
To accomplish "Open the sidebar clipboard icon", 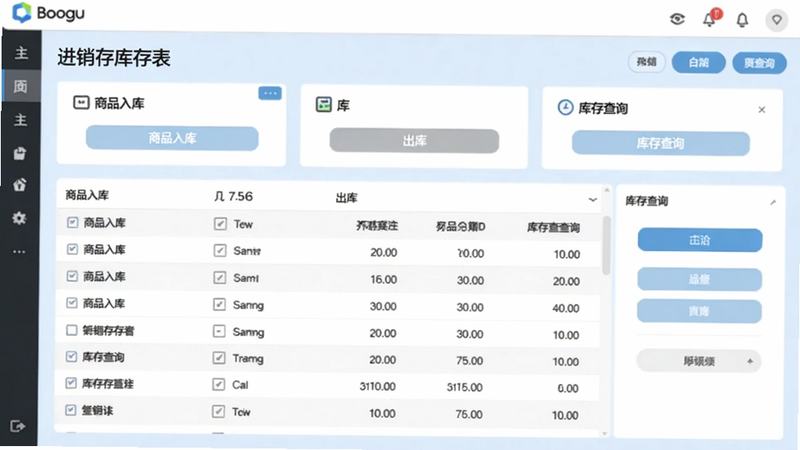I will (20, 153).
